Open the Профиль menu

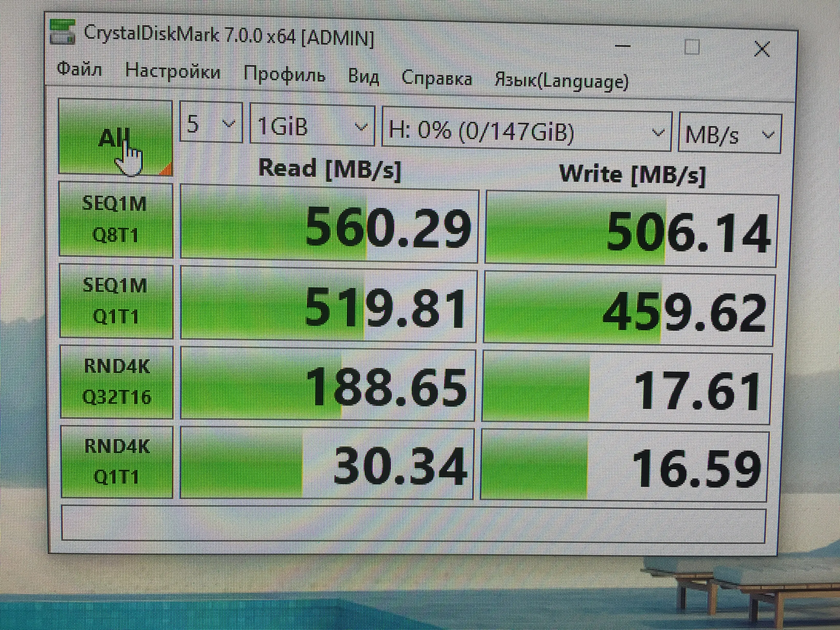click(284, 74)
